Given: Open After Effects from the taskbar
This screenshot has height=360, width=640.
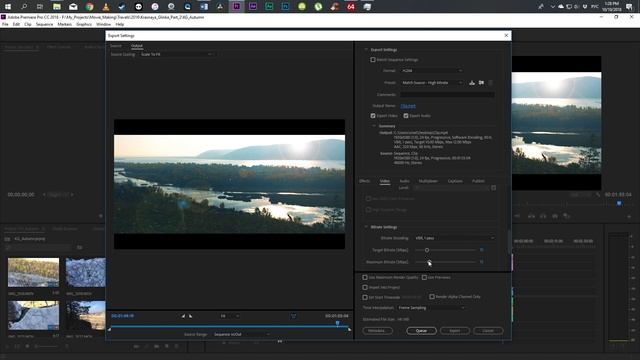Looking at the screenshot, I should coord(253,7).
